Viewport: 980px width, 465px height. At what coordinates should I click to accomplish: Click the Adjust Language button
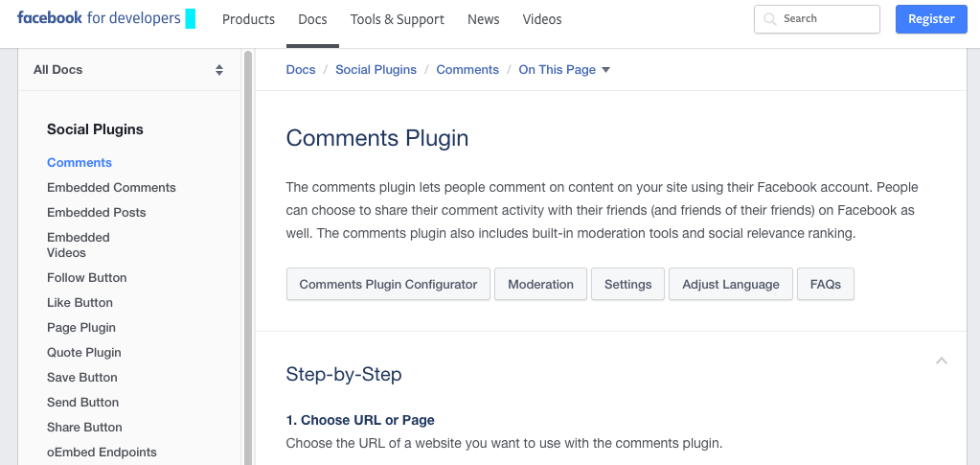[x=731, y=284]
